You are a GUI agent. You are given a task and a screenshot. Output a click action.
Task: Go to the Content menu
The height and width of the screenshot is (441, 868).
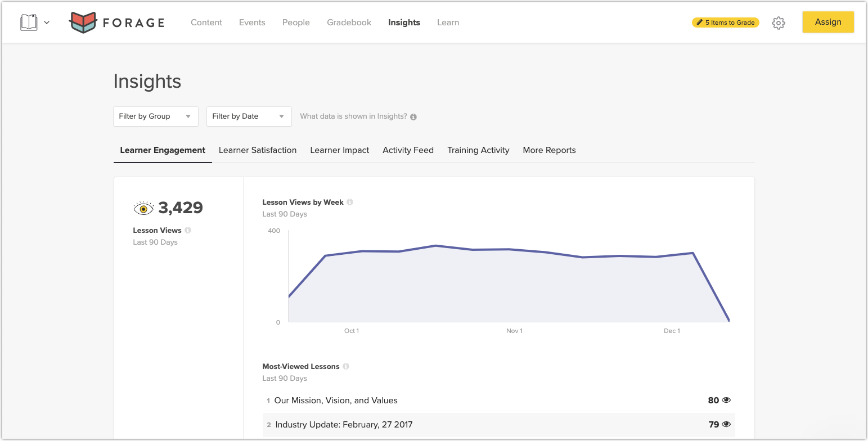tap(206, 22)
